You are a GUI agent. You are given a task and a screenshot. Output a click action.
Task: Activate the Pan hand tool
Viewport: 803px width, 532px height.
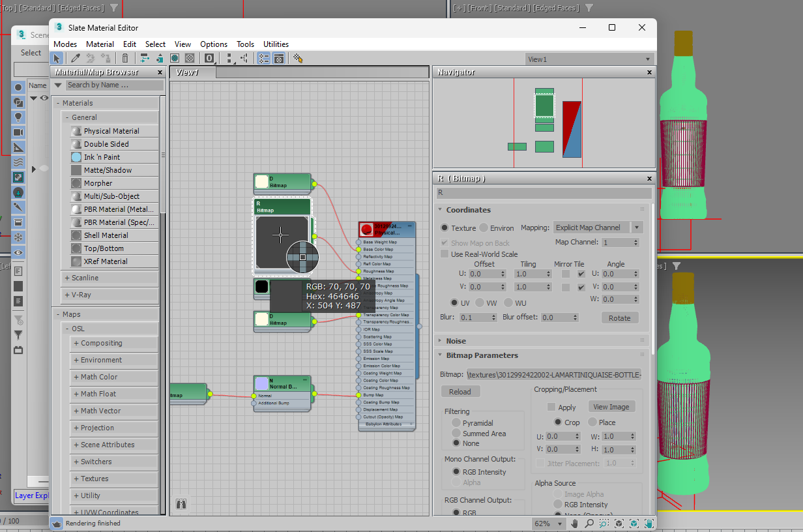576,524
